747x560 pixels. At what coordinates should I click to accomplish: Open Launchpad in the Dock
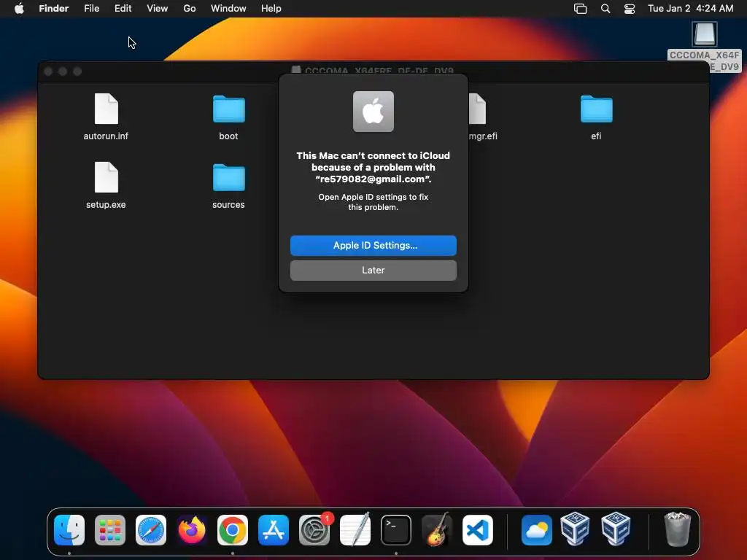pos(110,529)
